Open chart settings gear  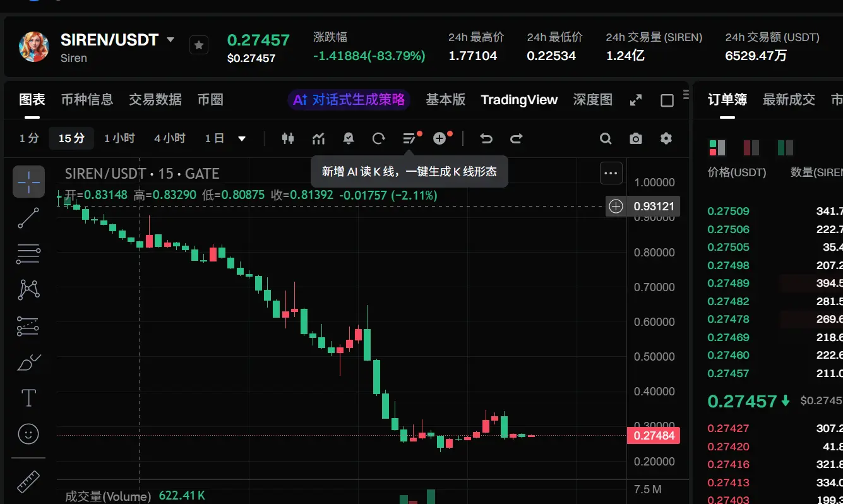(666, 138)
